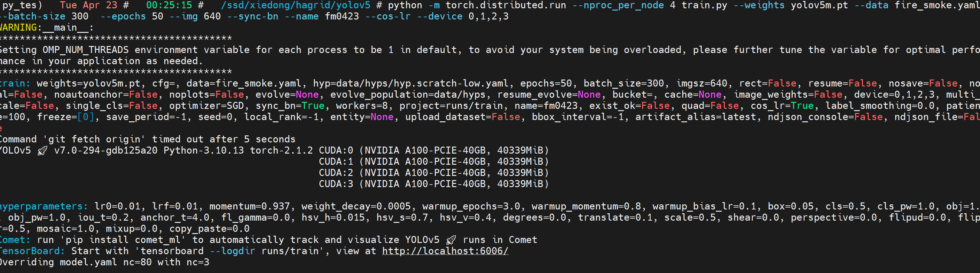Click 'evolve_population=data/hyps' in train arguments
This screenshot has height=273, width=980.
click(408, 95)
